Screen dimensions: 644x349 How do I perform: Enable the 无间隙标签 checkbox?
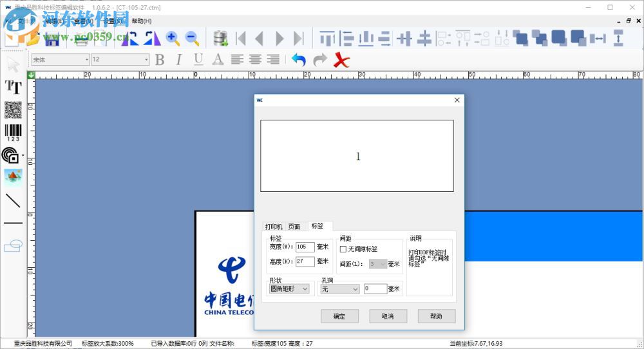(x=343, y=249)
